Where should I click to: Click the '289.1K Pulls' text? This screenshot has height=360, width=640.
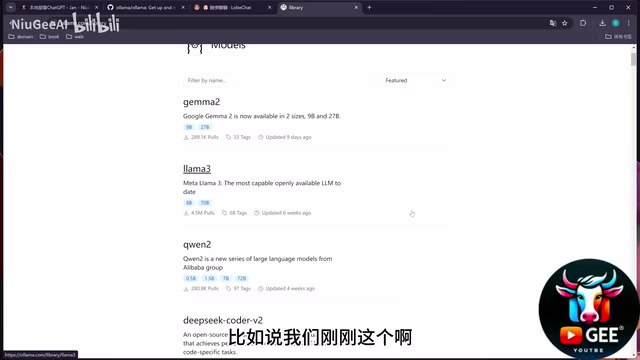click(204, 137)
